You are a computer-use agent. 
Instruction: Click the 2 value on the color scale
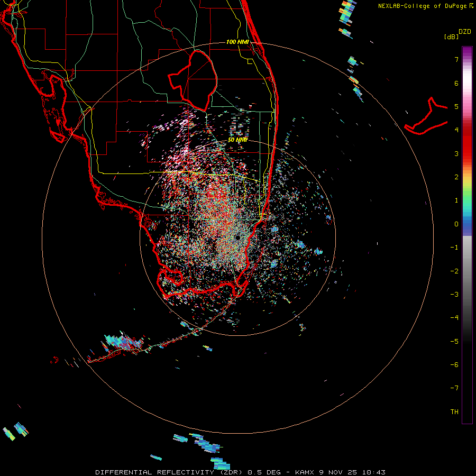pyautogui.click(x=456, y=177)
